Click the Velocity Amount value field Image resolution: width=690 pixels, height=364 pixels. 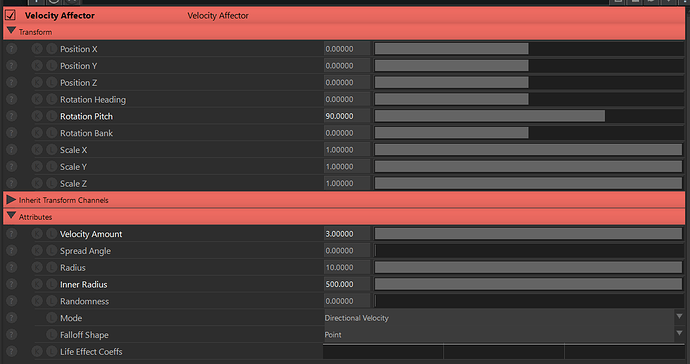[x=347, y=234]
